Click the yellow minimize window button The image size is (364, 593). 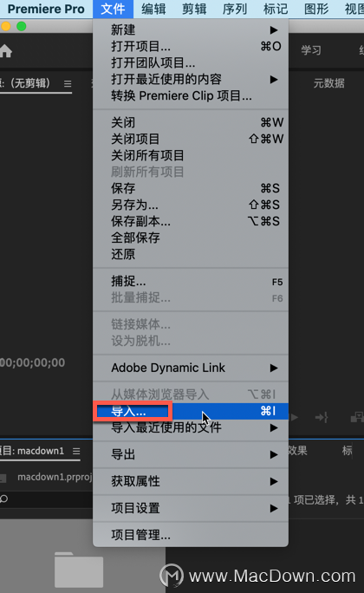6,27
